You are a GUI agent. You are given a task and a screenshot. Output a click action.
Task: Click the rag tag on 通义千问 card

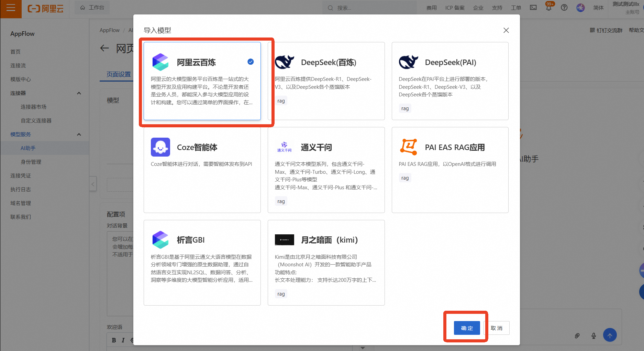click(281, 201)
